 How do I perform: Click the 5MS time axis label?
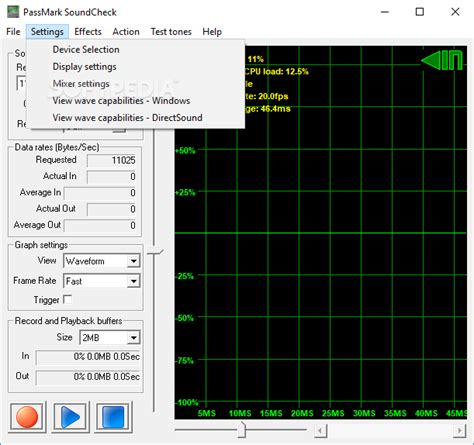click(x=207, y=413)
